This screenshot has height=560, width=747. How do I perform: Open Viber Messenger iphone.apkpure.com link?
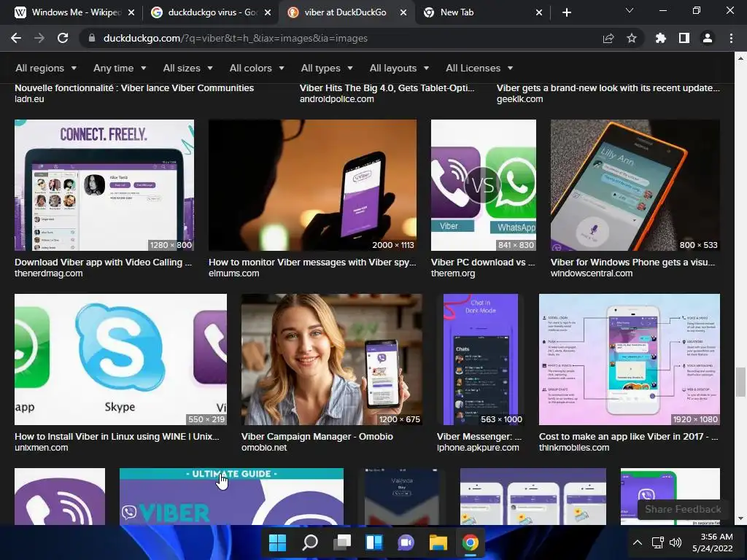point(479,437)
